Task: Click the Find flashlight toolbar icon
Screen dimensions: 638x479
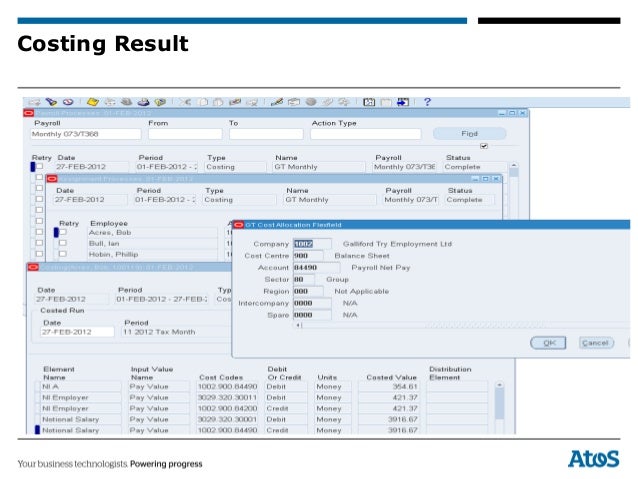Action: [51, 102]
